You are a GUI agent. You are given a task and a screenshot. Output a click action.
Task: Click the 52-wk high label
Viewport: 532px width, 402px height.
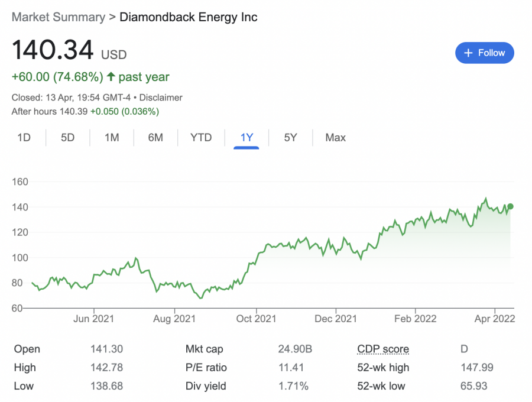click(x=383, y=367)
